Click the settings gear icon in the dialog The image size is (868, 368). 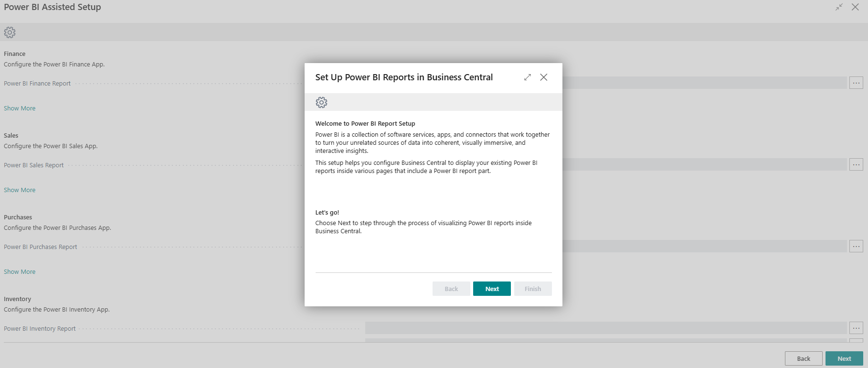(x=321, y=102)
